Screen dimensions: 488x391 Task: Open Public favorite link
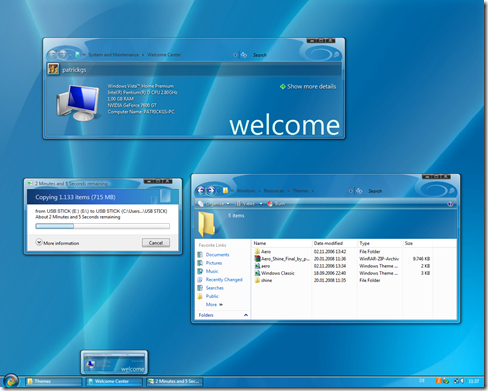tap(212, 296)
